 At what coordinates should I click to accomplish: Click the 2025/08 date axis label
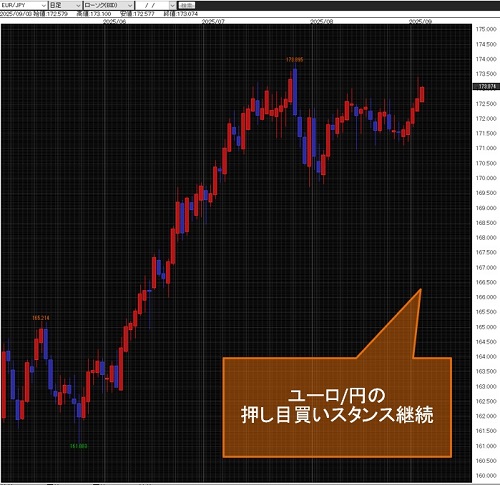(x=321, y=21)
